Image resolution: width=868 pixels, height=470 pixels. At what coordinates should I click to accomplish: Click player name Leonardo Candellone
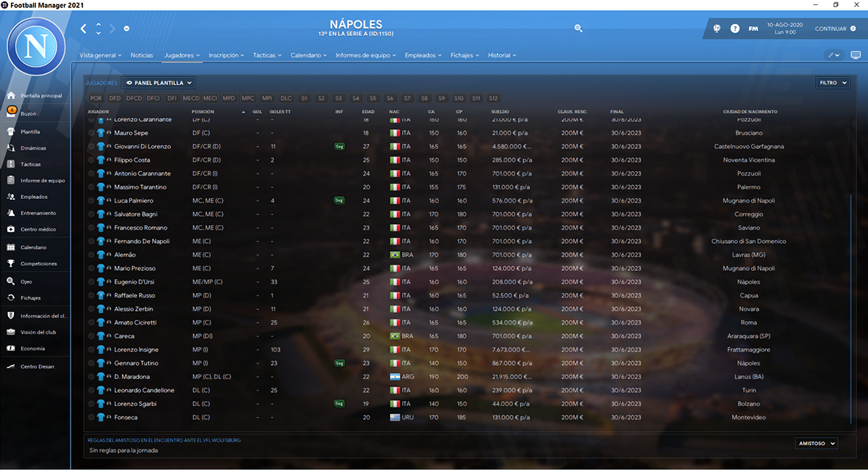coord(144,391)
